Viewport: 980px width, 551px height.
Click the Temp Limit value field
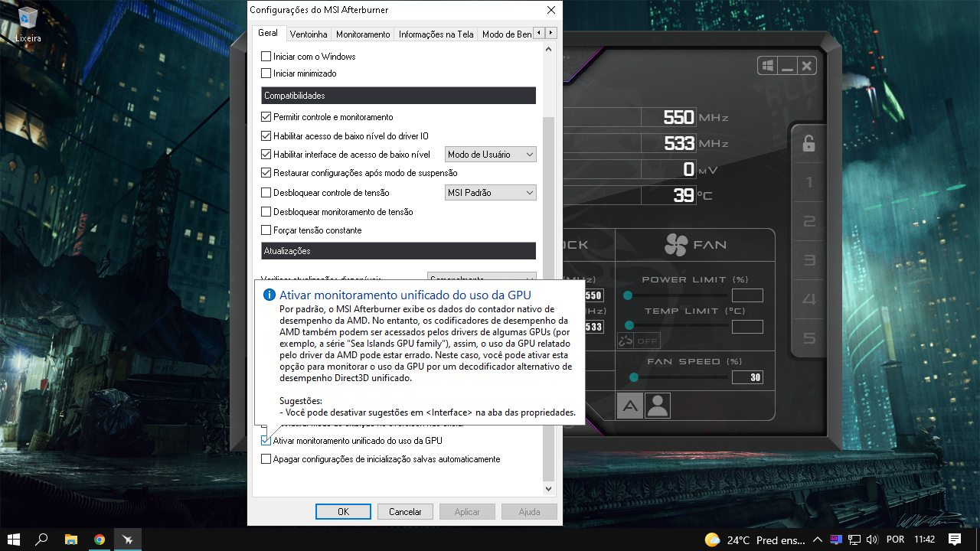747,327
